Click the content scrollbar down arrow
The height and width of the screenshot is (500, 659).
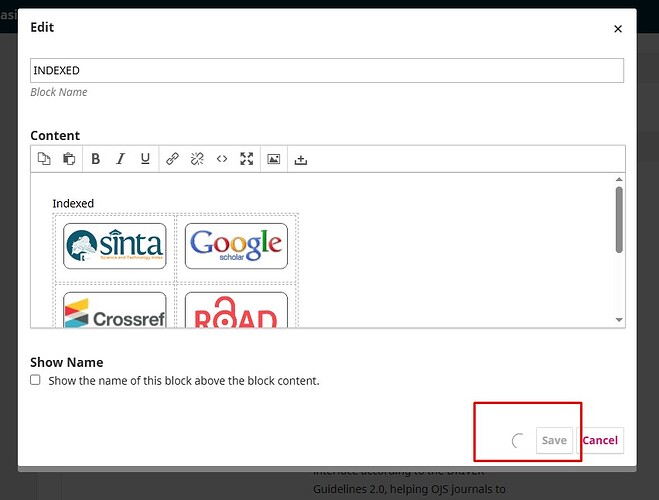point(618,319)
